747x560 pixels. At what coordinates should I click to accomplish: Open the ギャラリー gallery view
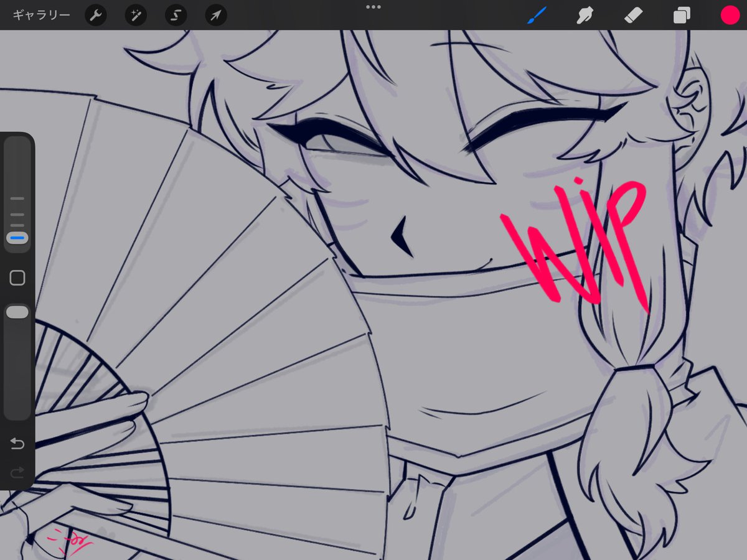pos(41,16)
